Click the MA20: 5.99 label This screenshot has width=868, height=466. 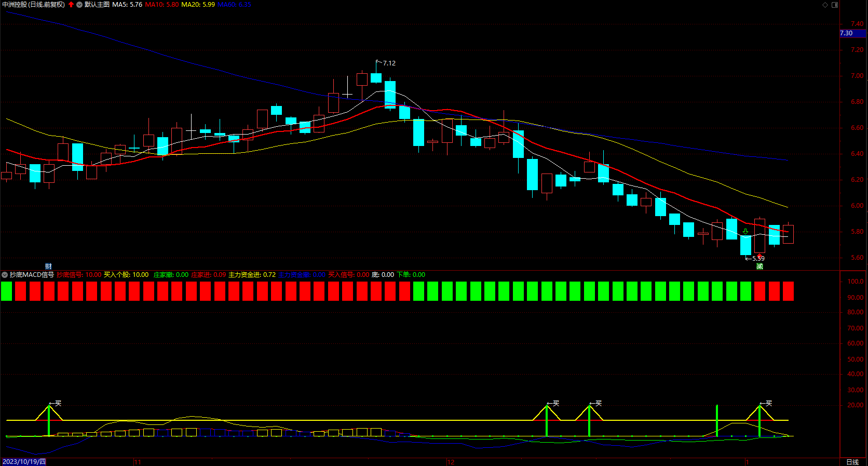[x=198, y=5]
